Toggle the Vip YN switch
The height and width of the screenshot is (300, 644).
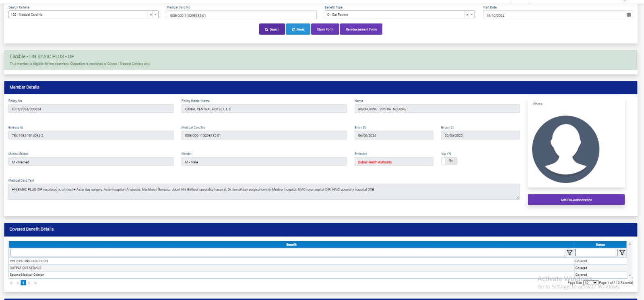pos(449,161)
